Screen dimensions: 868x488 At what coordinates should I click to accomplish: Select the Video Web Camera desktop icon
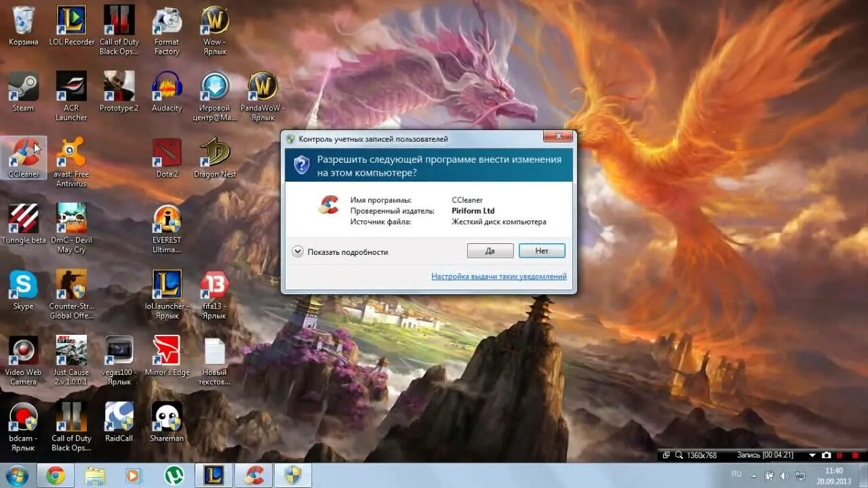[24, 361]
